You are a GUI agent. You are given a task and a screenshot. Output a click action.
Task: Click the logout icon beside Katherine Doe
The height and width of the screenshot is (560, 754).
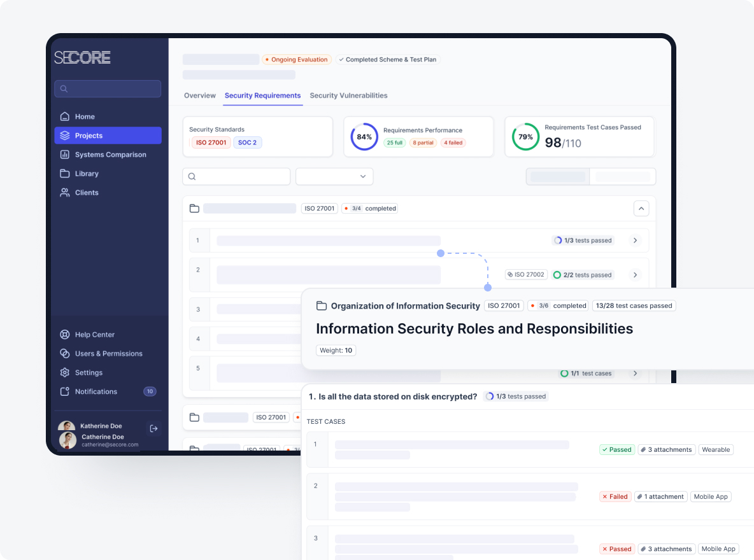(153, 428)
